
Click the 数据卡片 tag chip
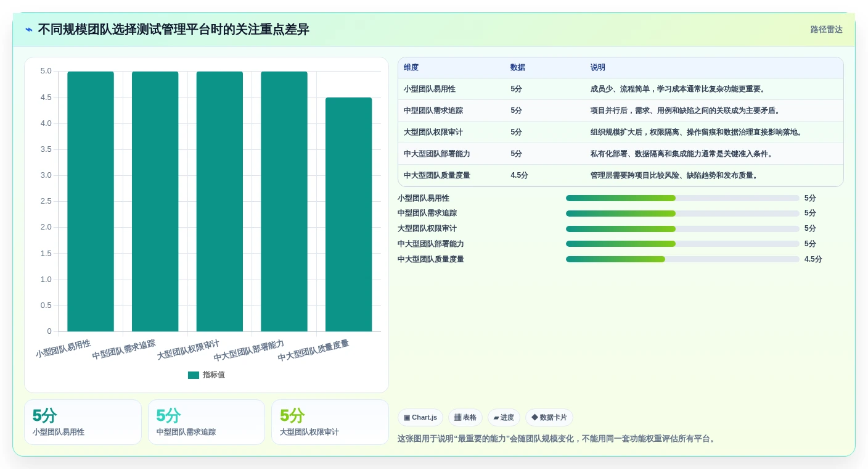click(x=549, y=418)
